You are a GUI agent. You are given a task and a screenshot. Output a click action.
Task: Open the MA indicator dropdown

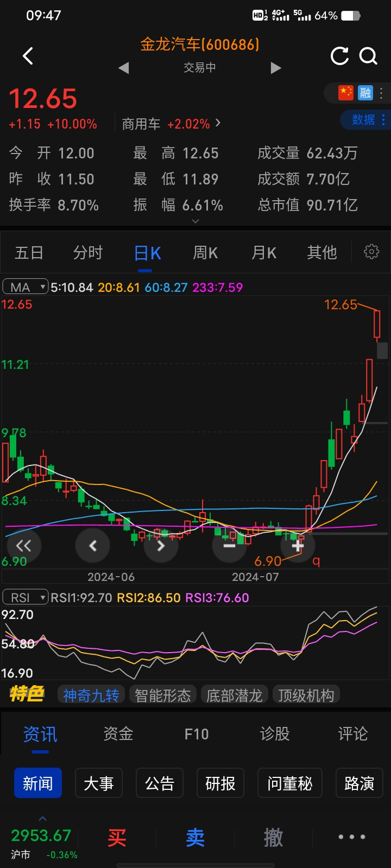[x=26, y=287]
